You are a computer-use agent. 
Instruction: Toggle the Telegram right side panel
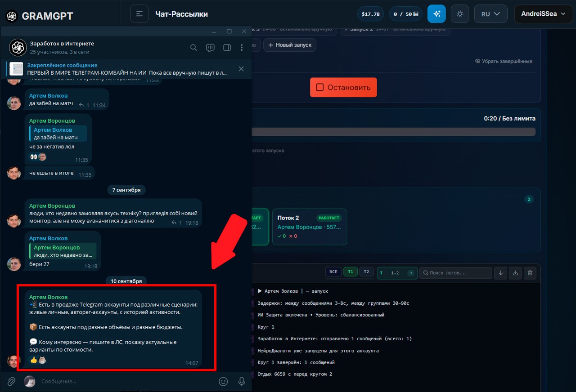coord(227,48)
